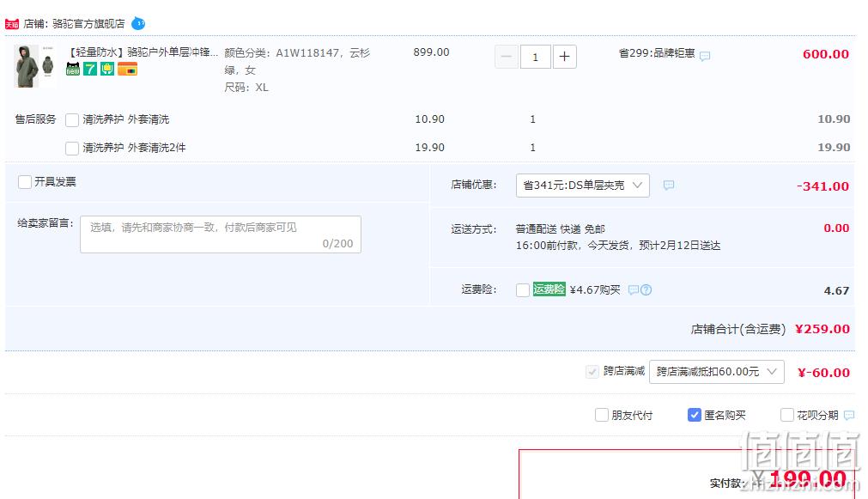Open the 骆驼官方旗舰店 store link

point(88,24)
